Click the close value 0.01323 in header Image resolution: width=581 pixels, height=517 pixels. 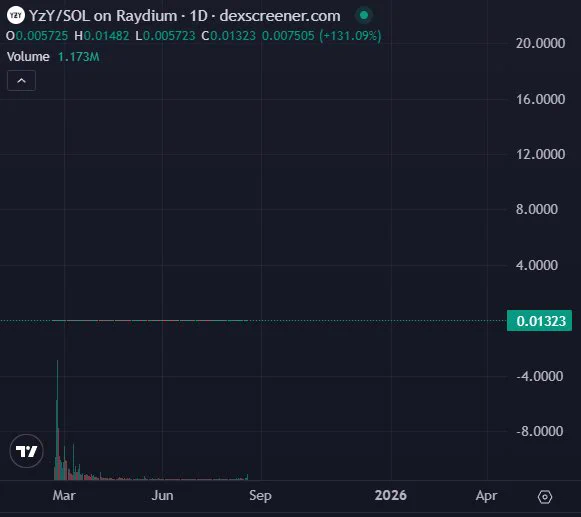233,36
